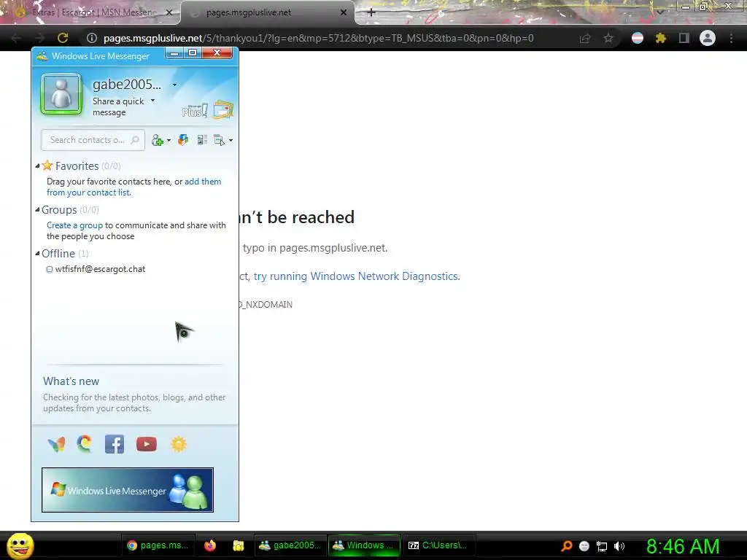747x560 pixels.
Task: Click the gabe2005 display picture
Action: [x=61, y=94]
